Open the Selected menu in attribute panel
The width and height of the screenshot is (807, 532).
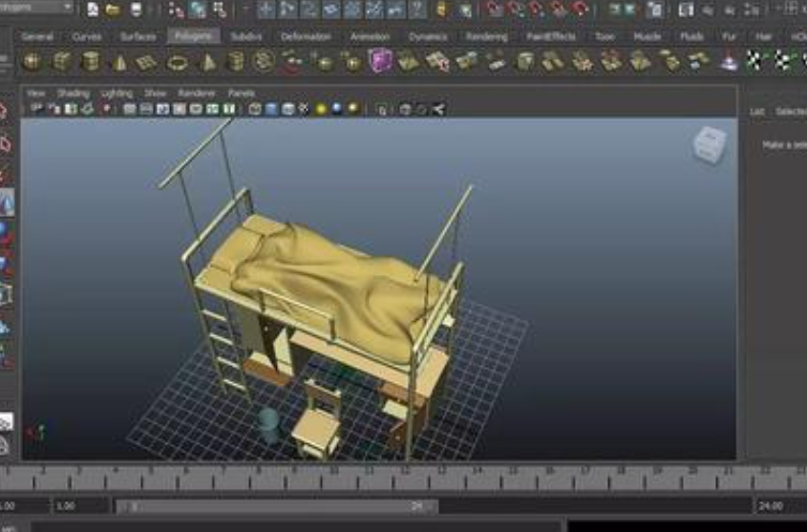(x=791, y=111)
